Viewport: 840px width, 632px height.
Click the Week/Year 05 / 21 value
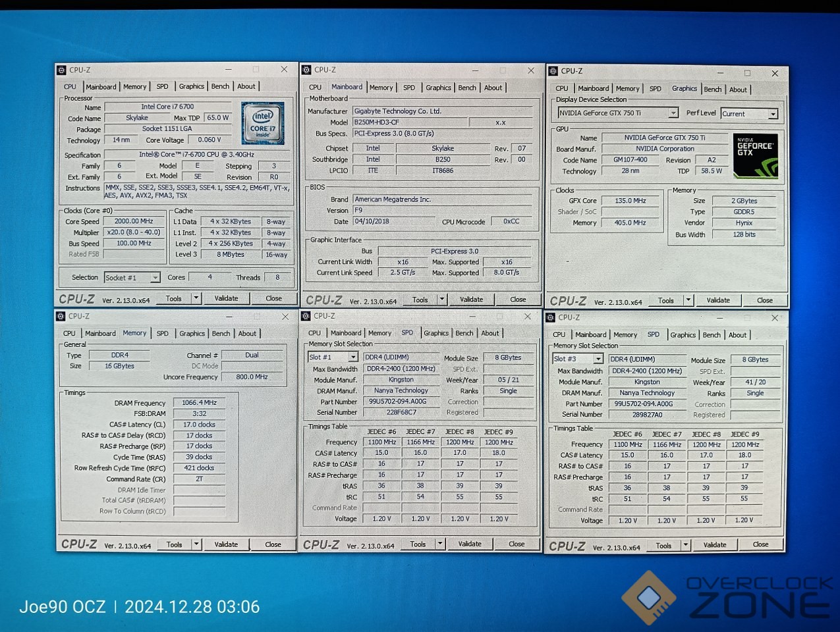click(x=509, y=380)
